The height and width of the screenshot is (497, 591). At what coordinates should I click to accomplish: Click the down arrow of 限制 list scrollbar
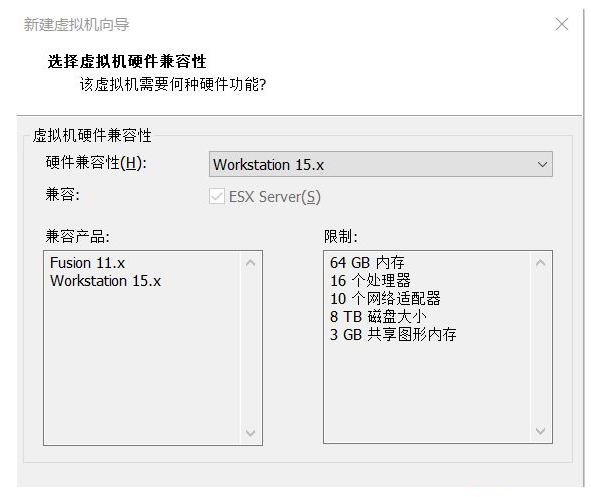pos(540,431)
